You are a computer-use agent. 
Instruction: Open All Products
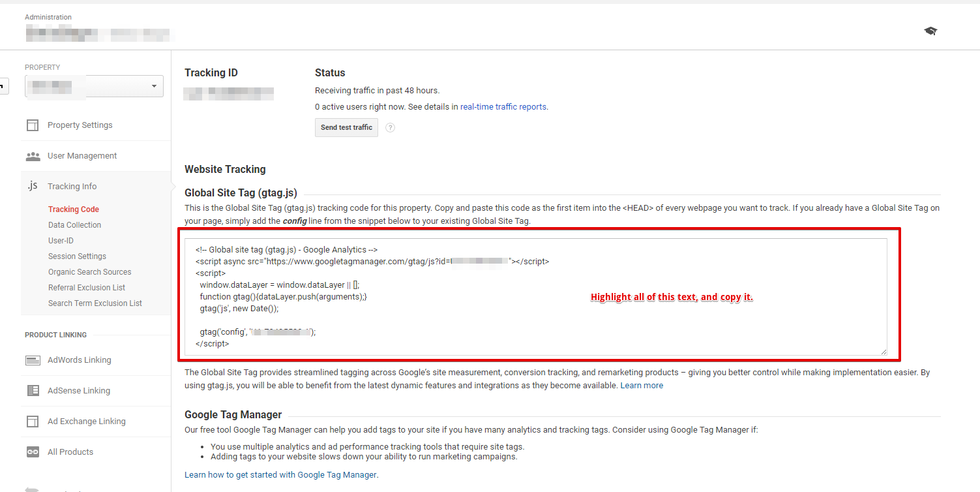(70, 452)
